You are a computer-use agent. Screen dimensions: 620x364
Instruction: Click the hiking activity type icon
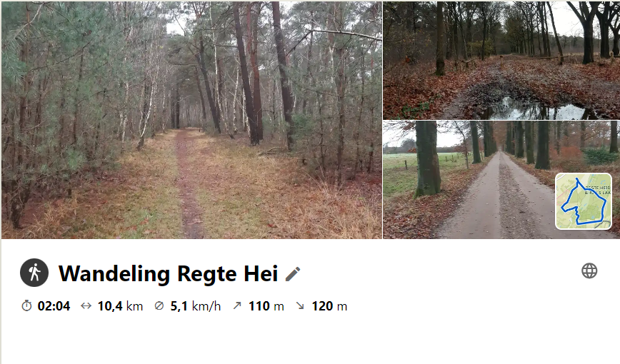tap(34, 273)
